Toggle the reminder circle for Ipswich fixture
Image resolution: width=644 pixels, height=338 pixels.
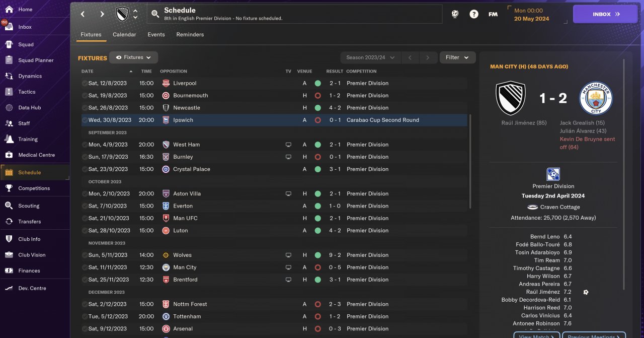coord(85,120)
